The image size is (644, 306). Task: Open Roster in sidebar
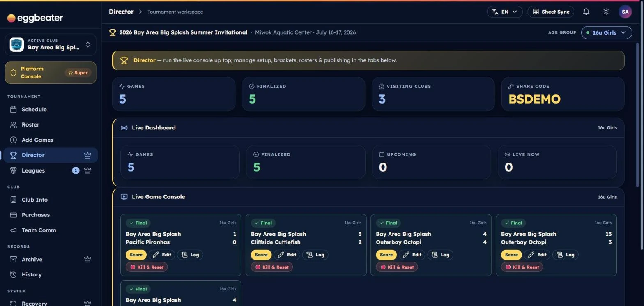51,124
